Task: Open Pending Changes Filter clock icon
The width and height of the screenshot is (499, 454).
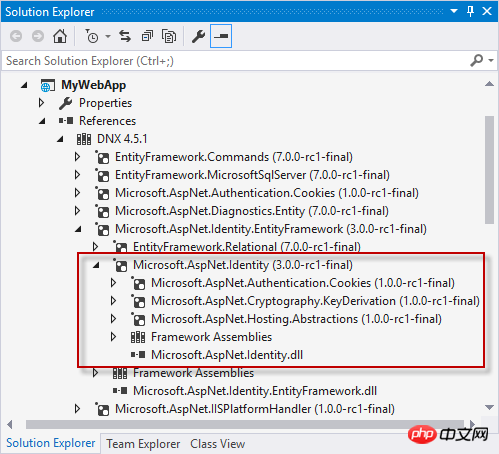Action: click(x=92, y=36)
